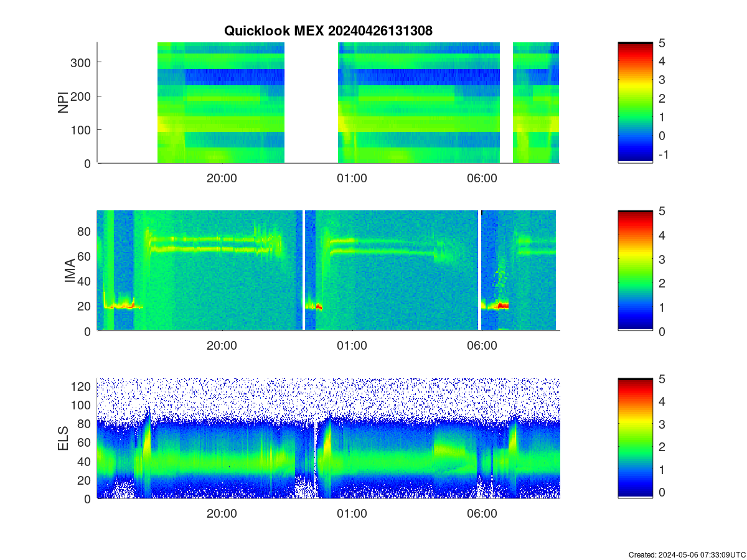Image resolution: width=747 pixels, height=560 pixels.
Task: Select the 20 tick on IMA axis
Action: point(85,306)
